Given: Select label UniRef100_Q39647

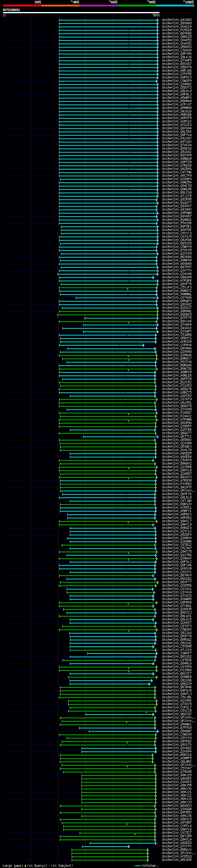Looking at the screenshot, I should 177,558.
